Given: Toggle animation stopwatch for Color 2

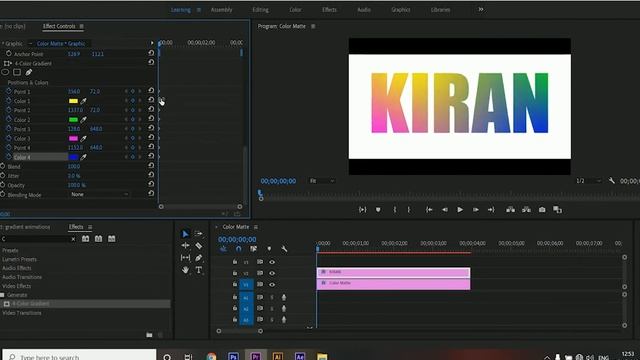Looking at the screenshot, I should [x=9, y=119].
